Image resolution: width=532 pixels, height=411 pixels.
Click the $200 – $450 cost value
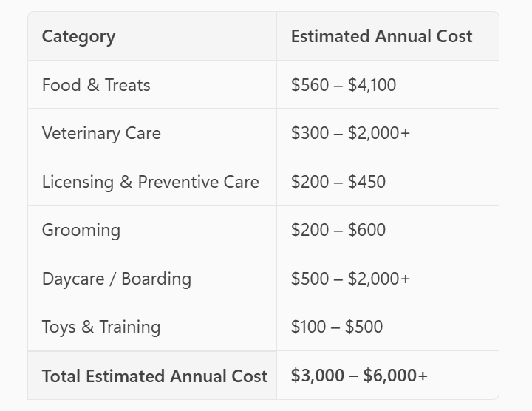338,182
